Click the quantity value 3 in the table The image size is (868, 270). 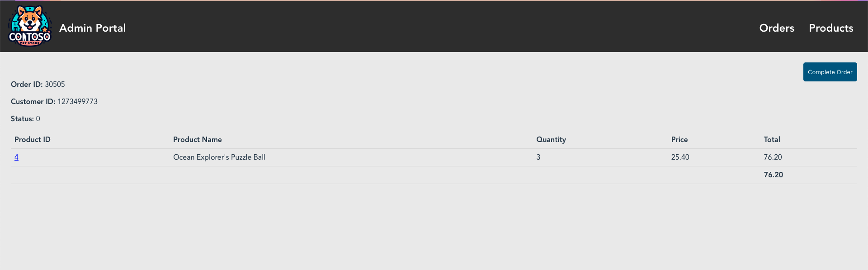point(538,157)
